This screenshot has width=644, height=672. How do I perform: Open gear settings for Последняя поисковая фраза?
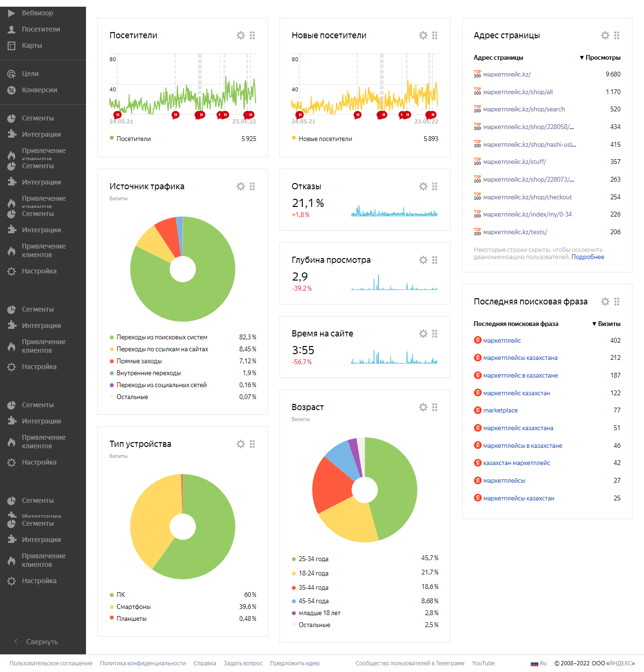[x=605, y=302]
